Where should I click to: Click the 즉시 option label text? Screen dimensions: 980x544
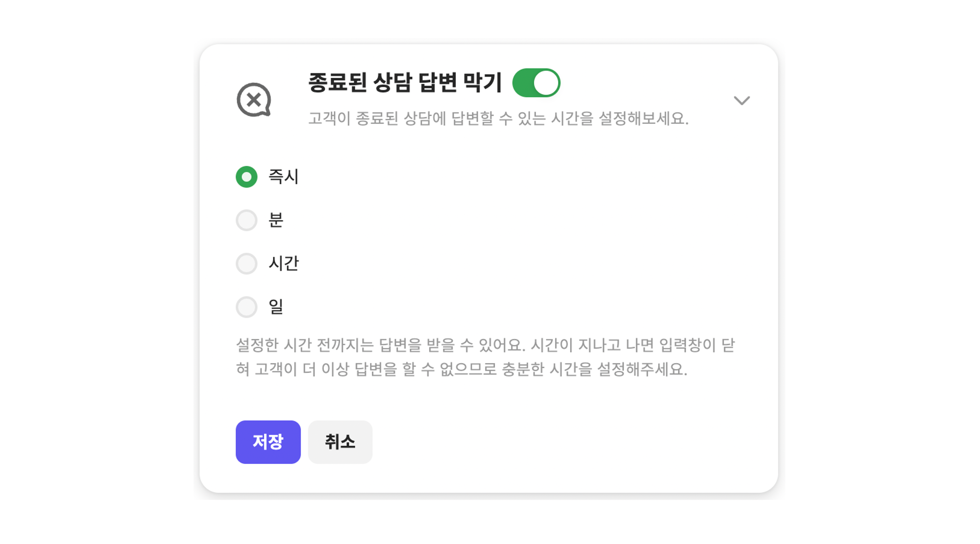pos(284,177)
